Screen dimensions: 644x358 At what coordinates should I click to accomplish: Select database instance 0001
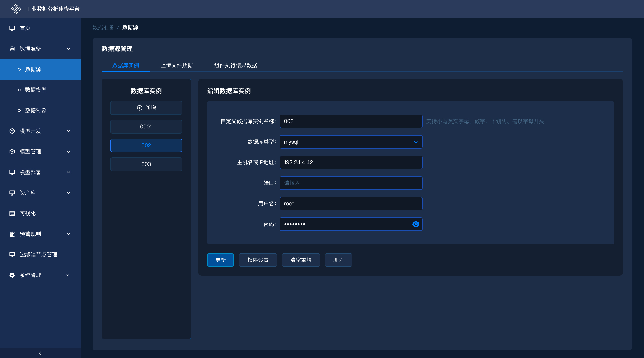point(146,127)
